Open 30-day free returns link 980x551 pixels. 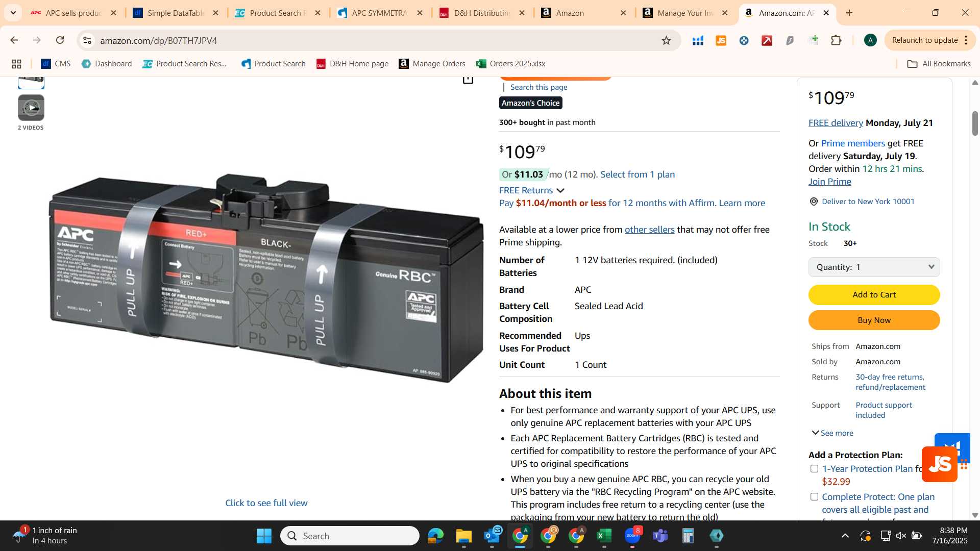click(890, 382)
